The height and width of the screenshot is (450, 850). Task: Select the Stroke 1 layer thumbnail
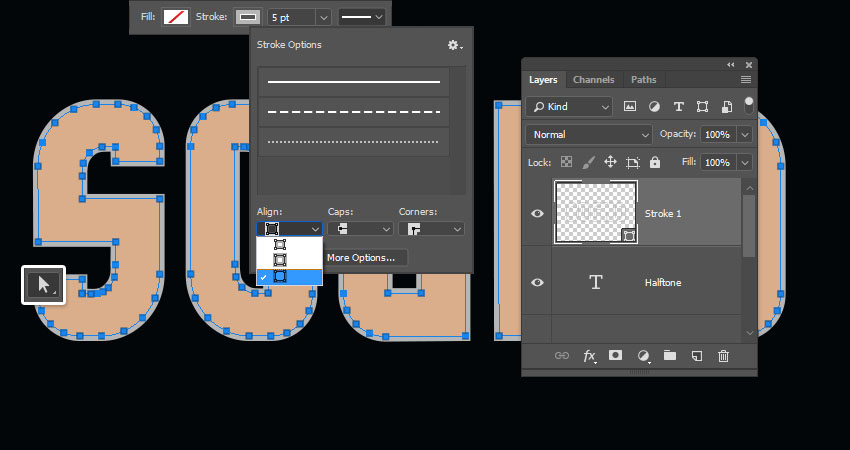click(596, 213)
